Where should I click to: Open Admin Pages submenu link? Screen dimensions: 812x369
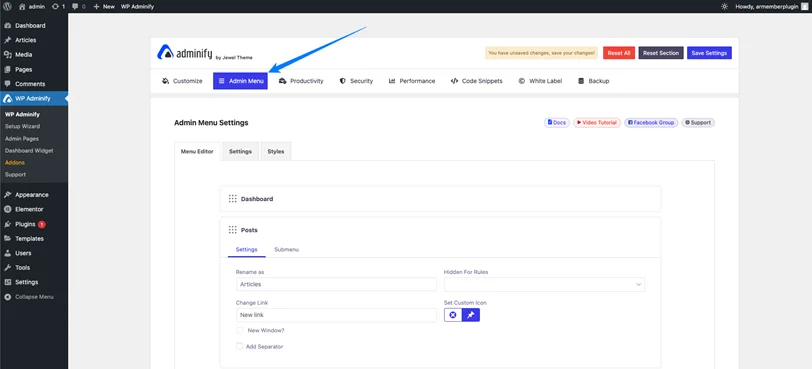(x=22, y=139)
